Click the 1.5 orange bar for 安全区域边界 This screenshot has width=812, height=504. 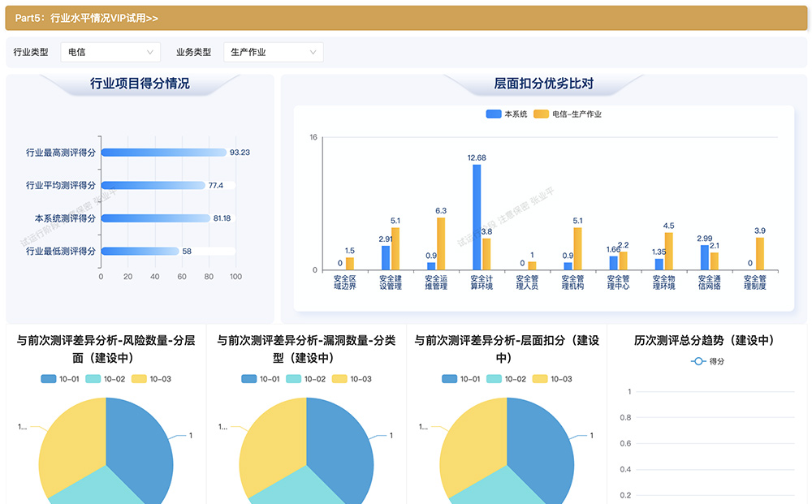pyautogui.click(x=349, y=264)
